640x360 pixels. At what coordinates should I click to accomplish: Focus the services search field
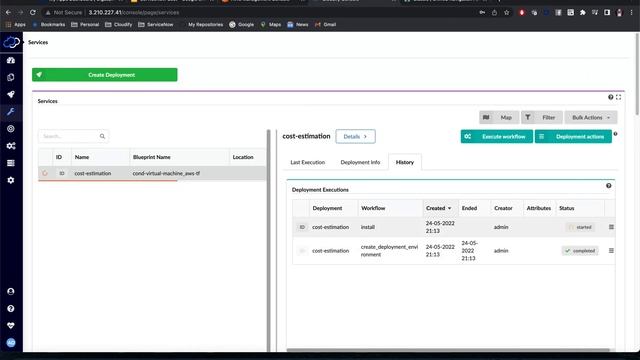pos(73,136)
